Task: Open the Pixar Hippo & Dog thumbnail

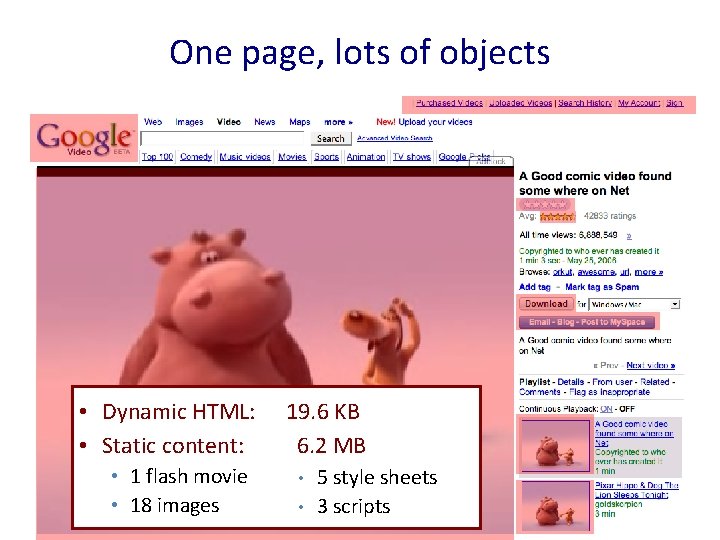Action: tap(555, 506)
